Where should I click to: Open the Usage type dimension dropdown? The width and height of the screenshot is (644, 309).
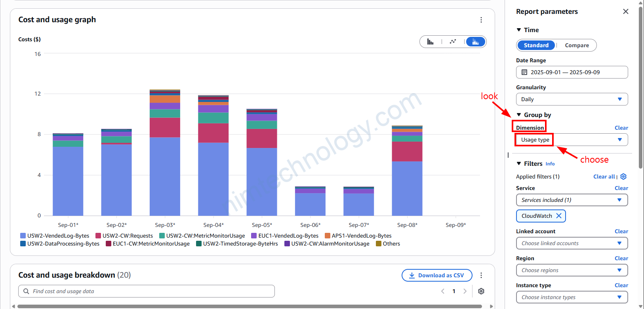[x=572, y=140]
